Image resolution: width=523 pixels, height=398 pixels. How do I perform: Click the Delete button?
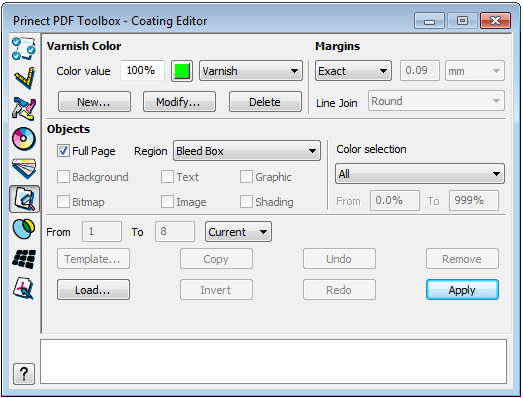[x=265, y=102]
